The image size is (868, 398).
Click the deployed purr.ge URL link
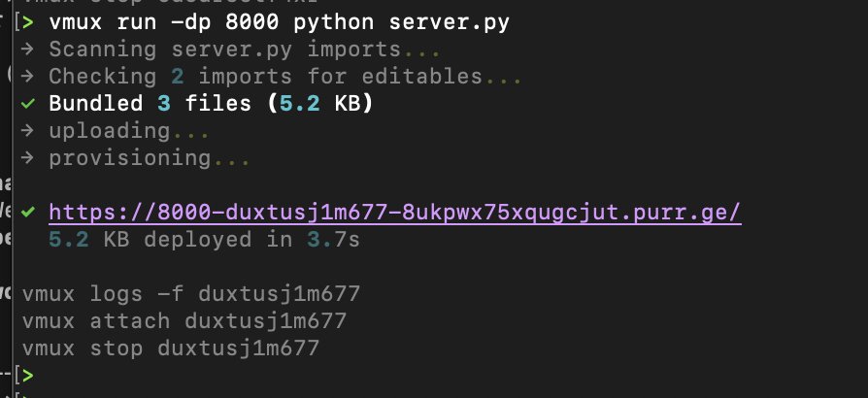tap(395, 212)
